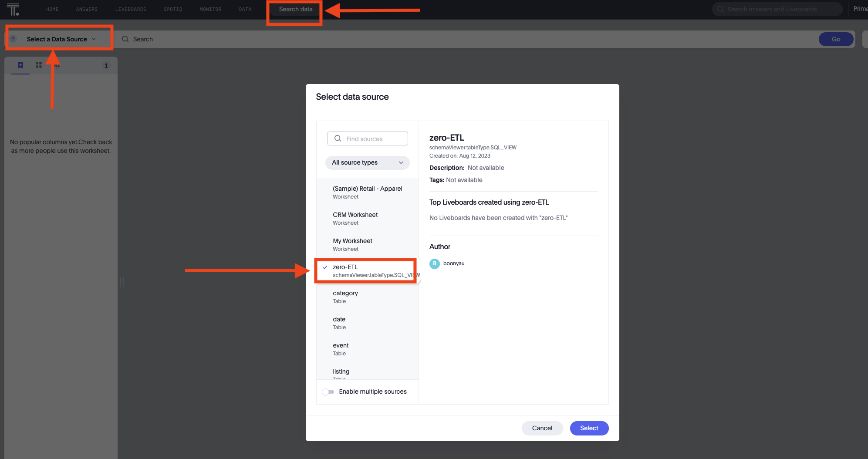The image size is (868, 459).
Task: Select (Sample) Retail - Apparel worksheet
Action: [x=368, y=192]
